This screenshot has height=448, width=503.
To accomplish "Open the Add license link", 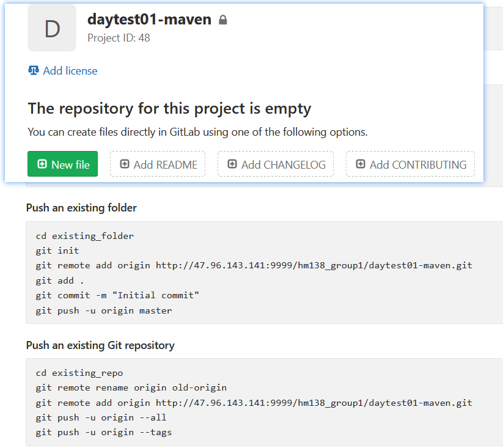I will click(x=70, y=71).
